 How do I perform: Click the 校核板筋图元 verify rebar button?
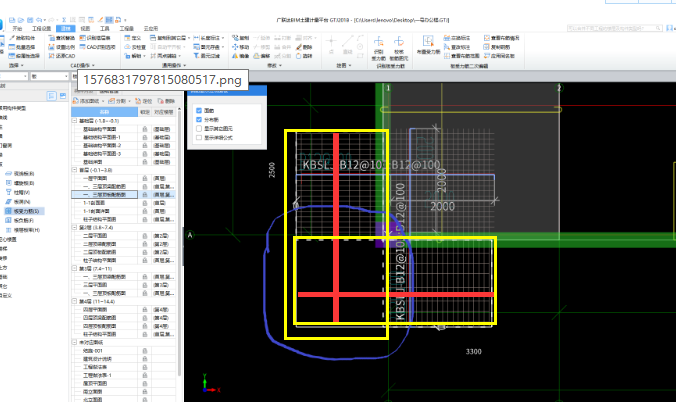tap(399, 48)
